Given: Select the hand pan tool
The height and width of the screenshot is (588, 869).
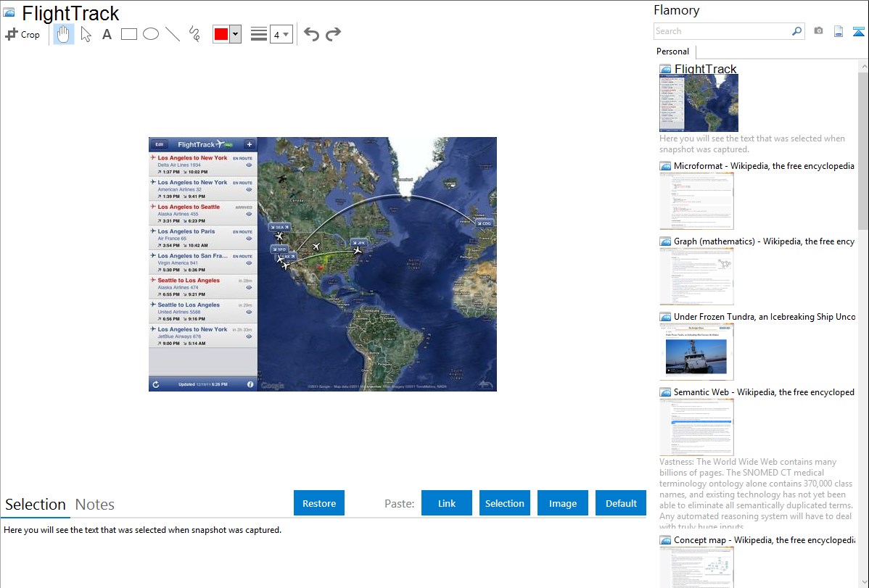Looking at the screenshot, I should (63, 34).
